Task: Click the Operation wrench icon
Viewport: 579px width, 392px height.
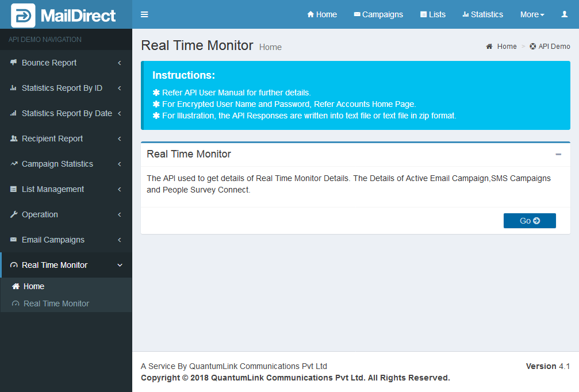Action: pyautogui.click(x=14, y=214)
